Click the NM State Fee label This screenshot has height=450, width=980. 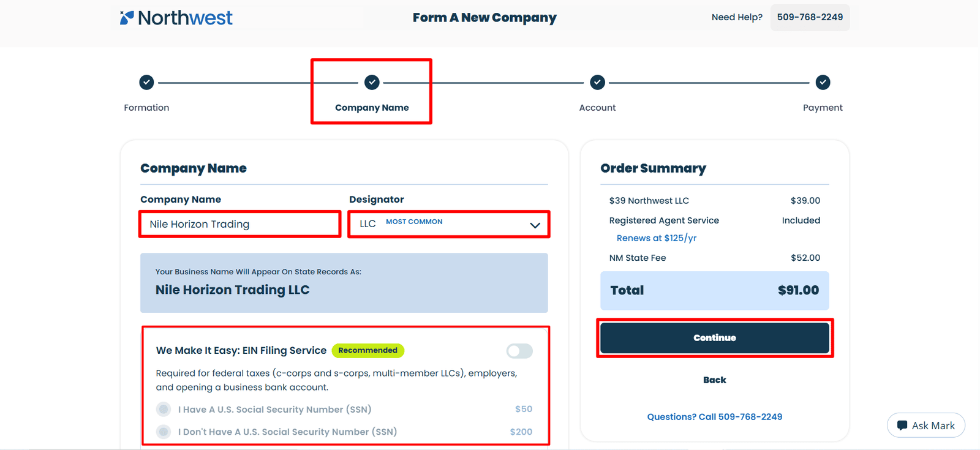[638, 258]
